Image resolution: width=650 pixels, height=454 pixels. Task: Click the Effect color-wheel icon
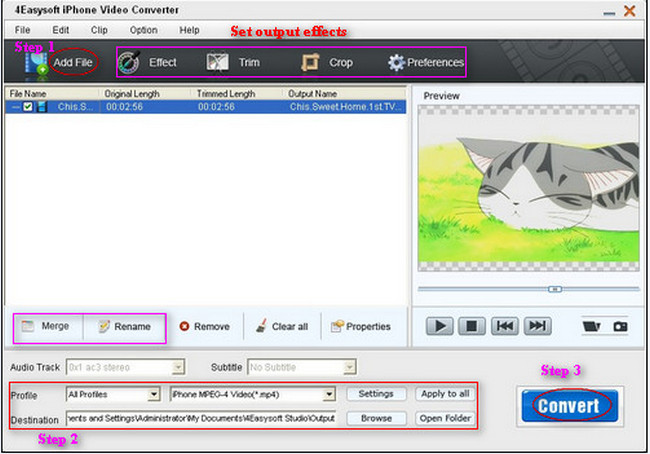[129, 63]
